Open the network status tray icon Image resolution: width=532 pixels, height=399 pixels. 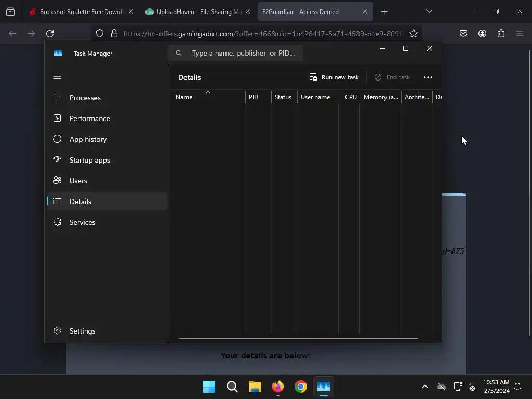[x=458, y=387]
